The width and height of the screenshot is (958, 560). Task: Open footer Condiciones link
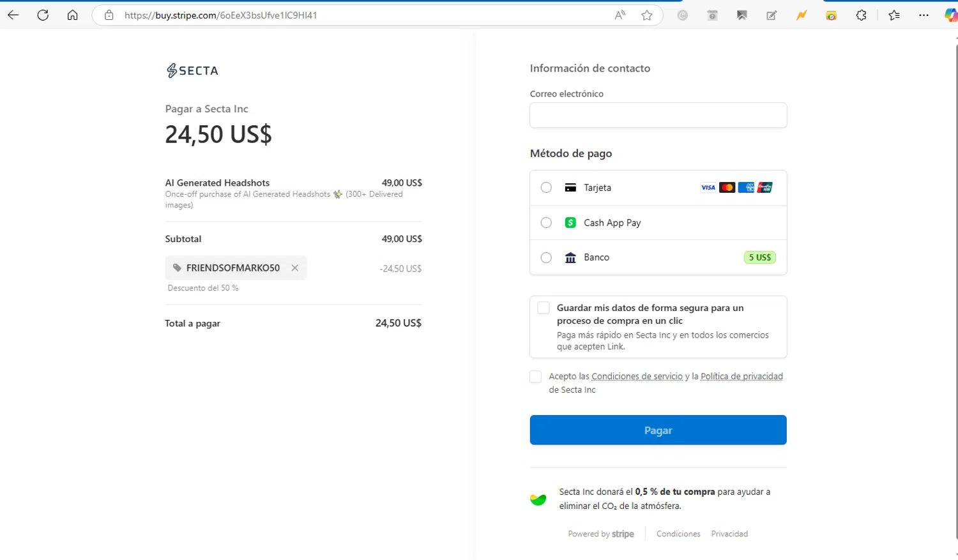[x=678, y=534]
